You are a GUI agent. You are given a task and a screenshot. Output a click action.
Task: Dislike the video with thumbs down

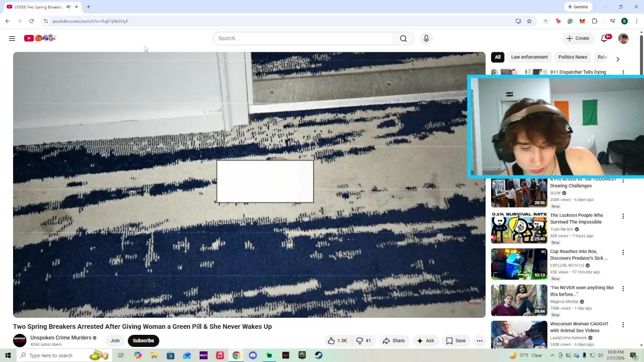tap(364, 341)
